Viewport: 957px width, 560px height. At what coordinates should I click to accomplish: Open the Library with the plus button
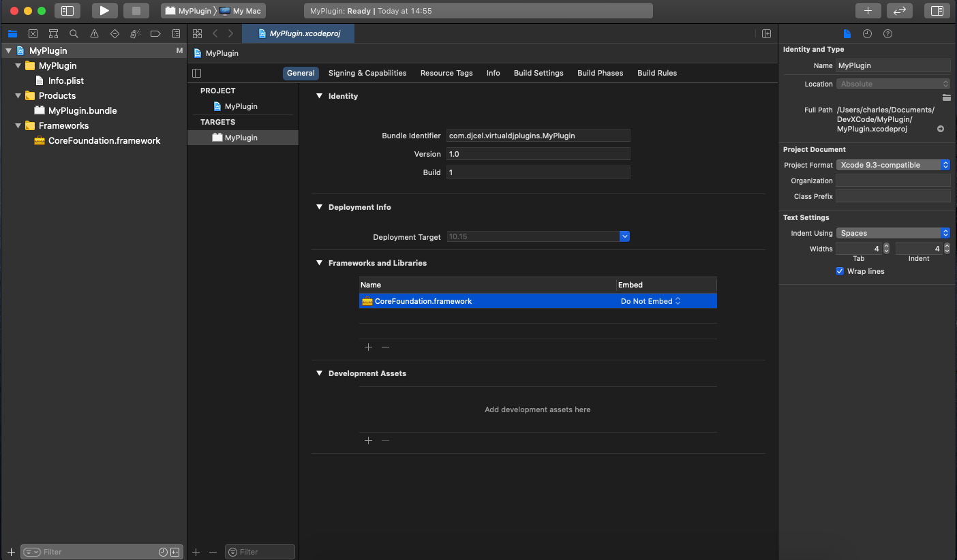pos(868,11)
